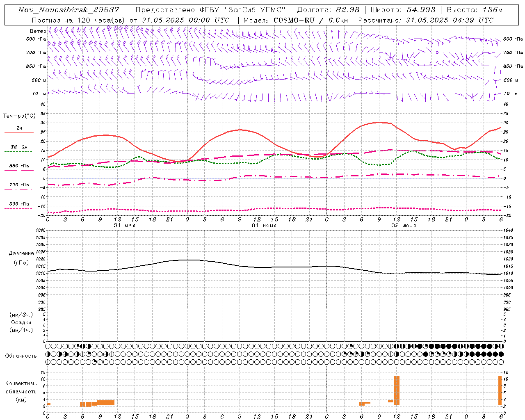Click the 31 мая date label
The width and height of the screenshot is (525, 420).
tap(125, 226)
